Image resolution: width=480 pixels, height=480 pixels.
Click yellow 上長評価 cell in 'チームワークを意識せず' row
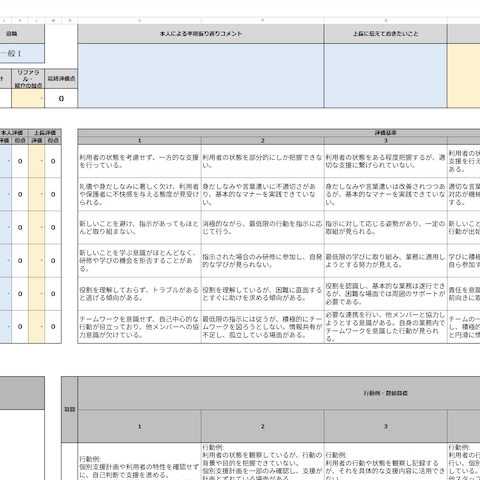[x=37, y=327]
